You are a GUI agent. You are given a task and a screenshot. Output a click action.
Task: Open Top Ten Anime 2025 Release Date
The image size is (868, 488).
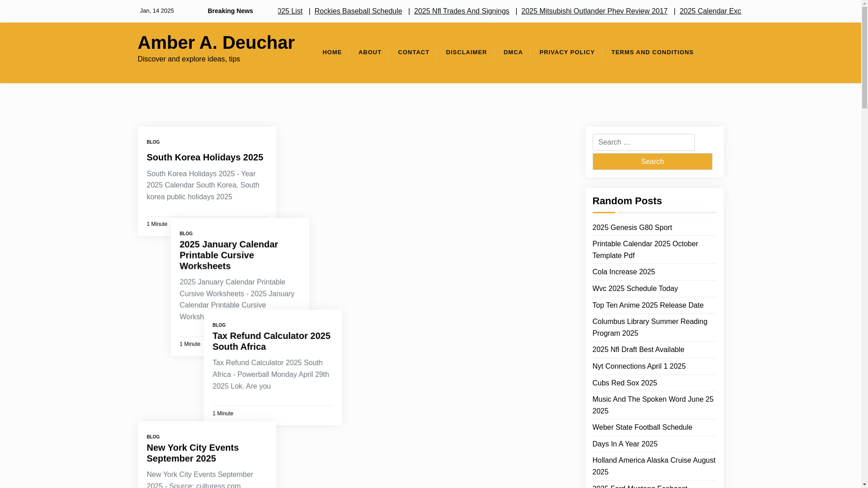pyautogui.click(x=647, y=305)
